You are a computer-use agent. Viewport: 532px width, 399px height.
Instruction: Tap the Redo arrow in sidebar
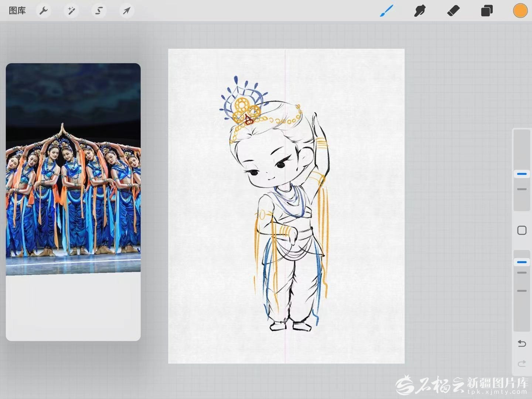coord(522,364)
